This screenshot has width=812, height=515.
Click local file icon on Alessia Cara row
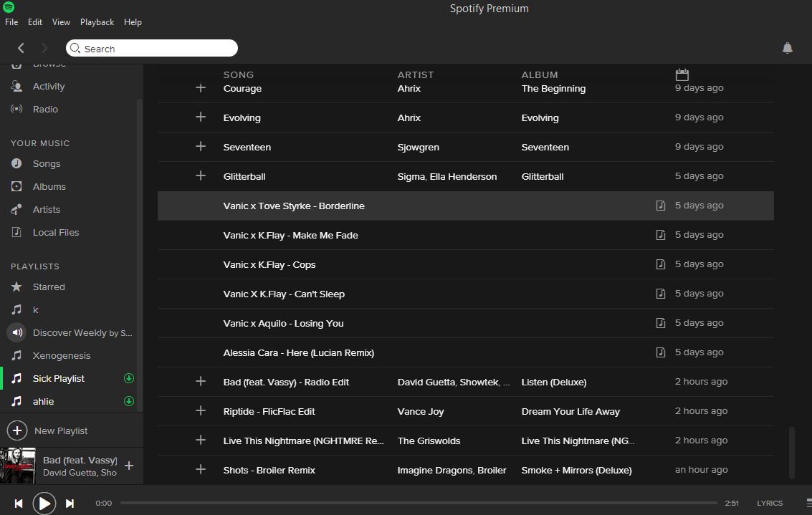[x=660, y=352]
